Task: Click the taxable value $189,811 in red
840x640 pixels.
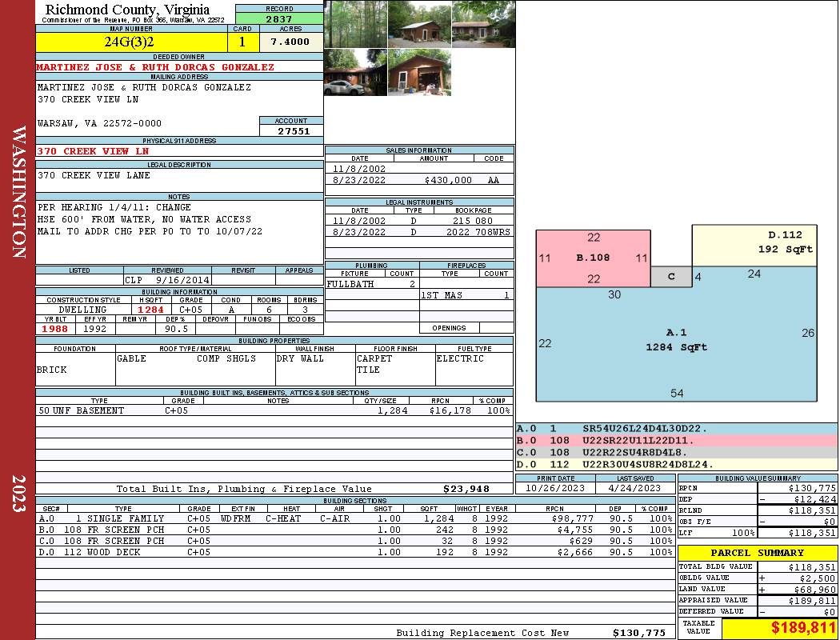Action: [803, 627]
